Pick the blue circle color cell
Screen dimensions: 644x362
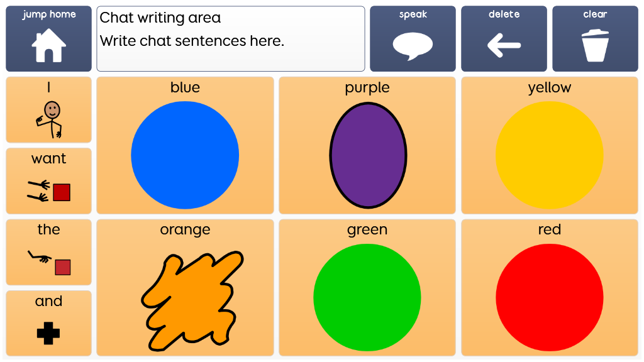tap(186, 145)
